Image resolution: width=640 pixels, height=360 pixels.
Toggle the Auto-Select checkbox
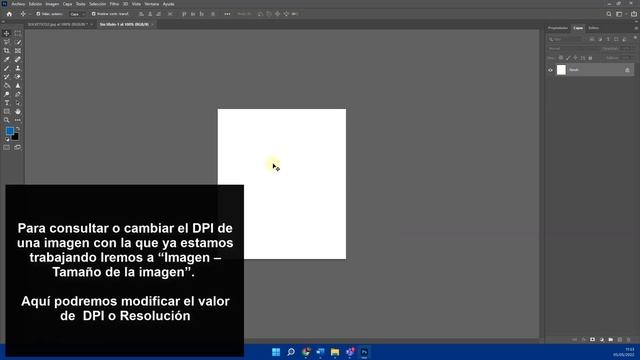coord(38,14)
